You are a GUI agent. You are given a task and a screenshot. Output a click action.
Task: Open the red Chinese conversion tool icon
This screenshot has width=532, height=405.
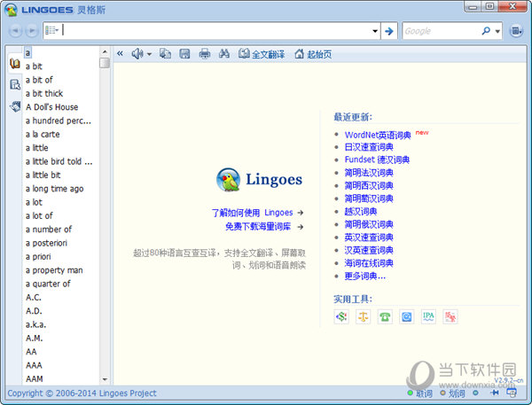click(x=450, y=316)
